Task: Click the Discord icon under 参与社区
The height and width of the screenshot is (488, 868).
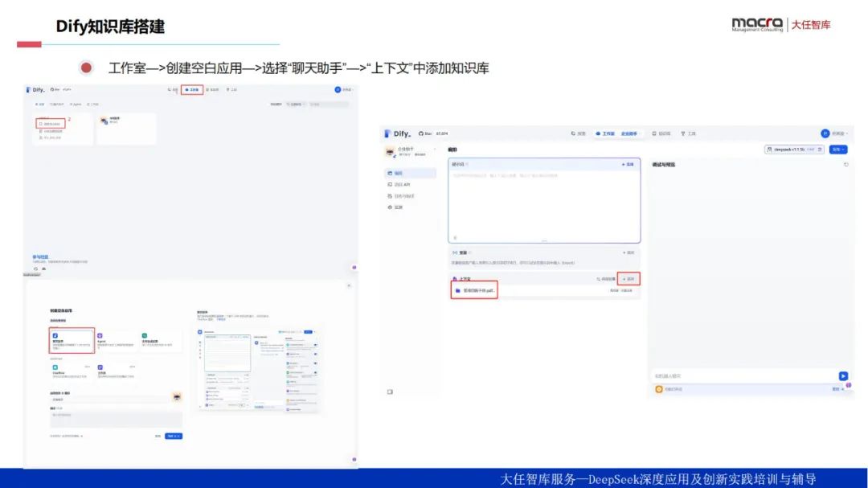Action: 43,269
